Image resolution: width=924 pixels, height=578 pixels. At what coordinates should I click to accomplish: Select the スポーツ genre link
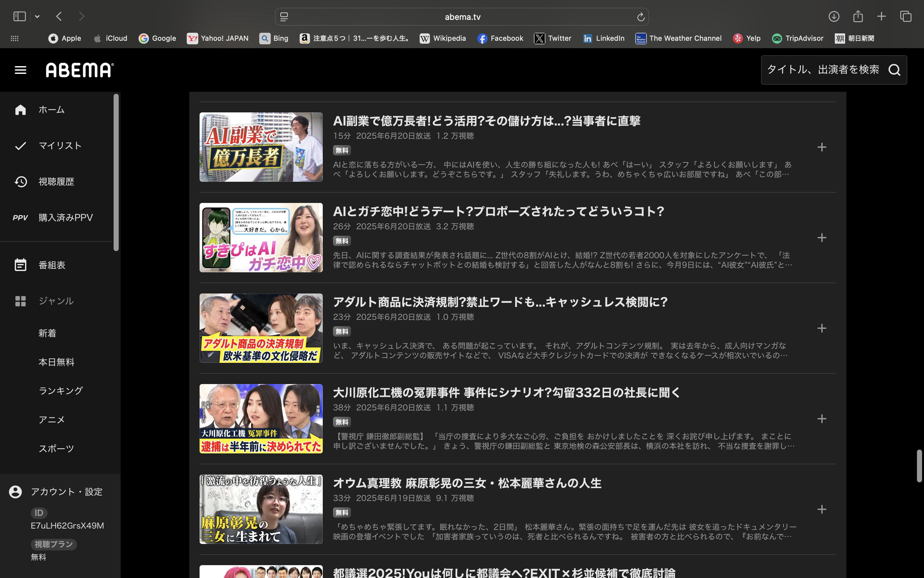tap(56, 448)
